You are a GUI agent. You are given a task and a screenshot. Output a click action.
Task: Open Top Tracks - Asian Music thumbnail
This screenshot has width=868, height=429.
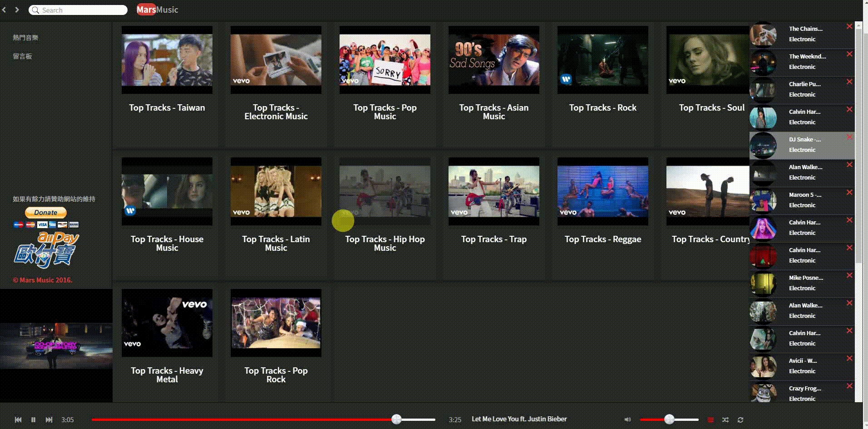point(494,60)
